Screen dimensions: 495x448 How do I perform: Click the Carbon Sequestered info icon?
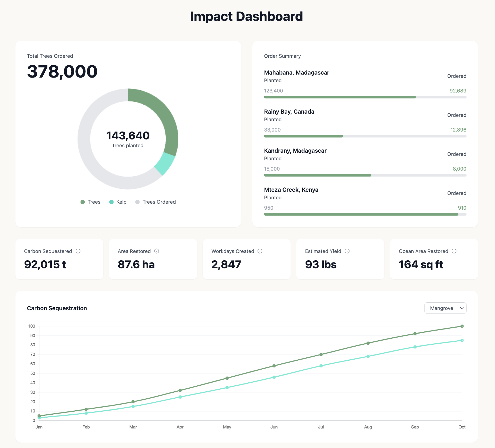pos(78,251)
